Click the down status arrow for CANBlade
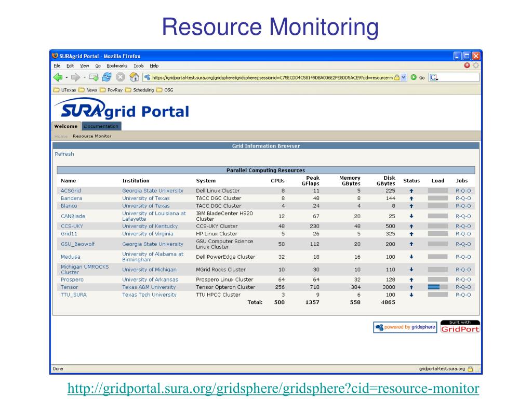Screen dimensions: 532x399 [x=411, y=216]
